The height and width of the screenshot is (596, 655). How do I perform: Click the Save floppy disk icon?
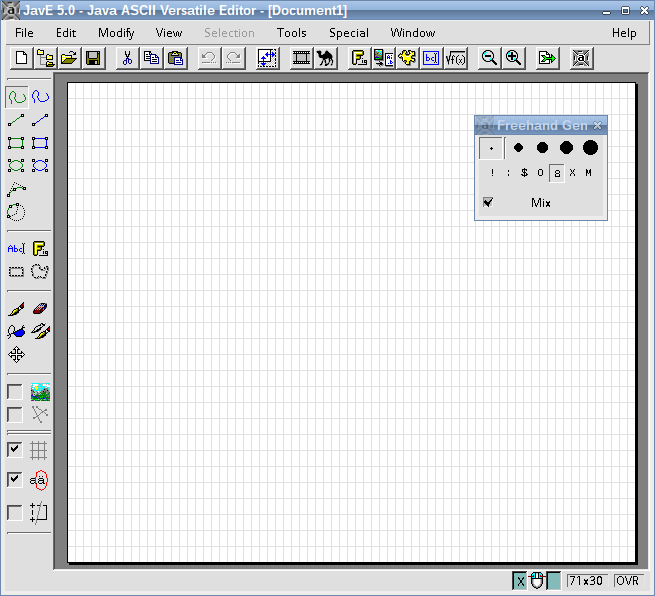[x=93, y=58]
